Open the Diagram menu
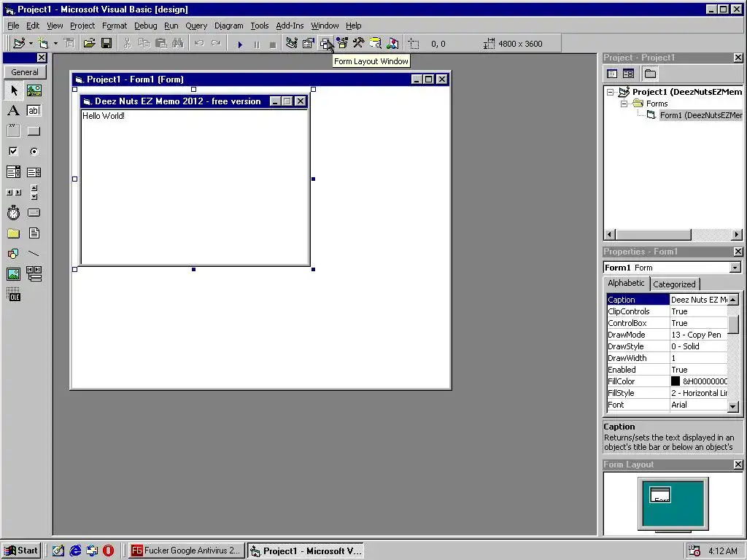The image size is (747, 560). click(x=228, y=26)
